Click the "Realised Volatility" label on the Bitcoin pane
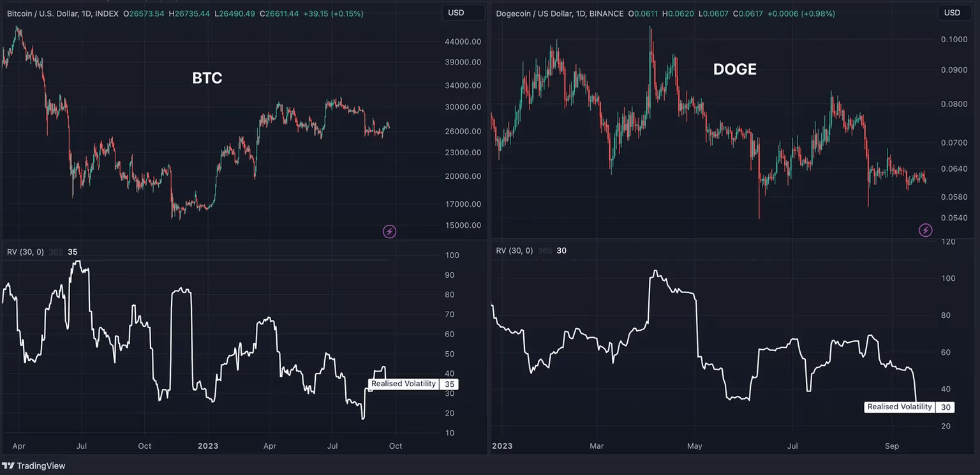 click(x=404, y=384)
